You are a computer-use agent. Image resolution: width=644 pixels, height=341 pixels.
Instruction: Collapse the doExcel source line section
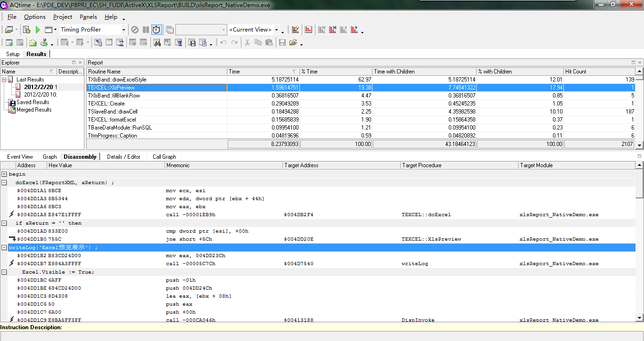point(4,182)
